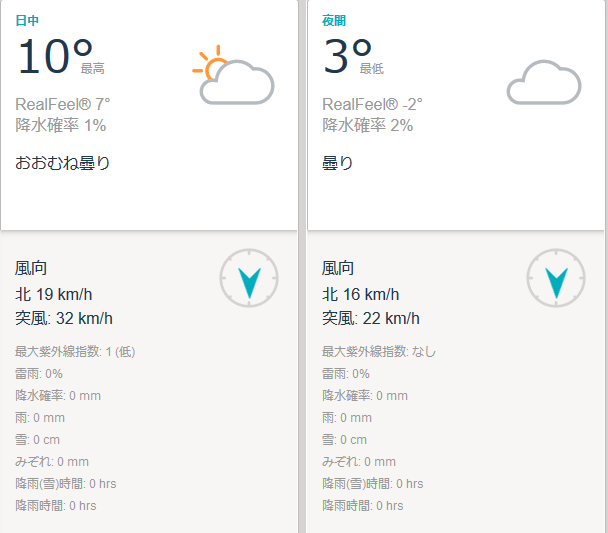Click the nighttime wind compass icon
This screenshot has width=608, height=533.
pos(556,278)
